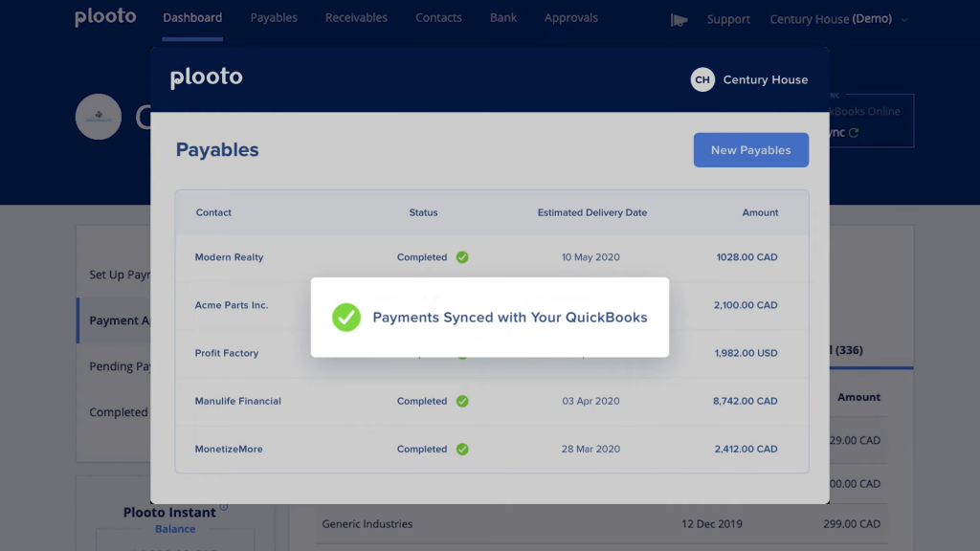The width and height of the screenshot is (980, 551).
Task: Click the large green sync success checkmark
Action: coord(346,318)
